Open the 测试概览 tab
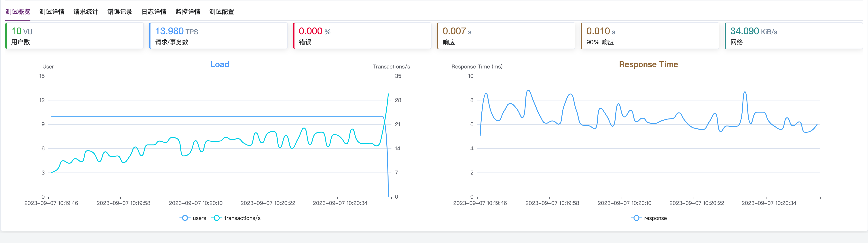 click(x=18, y=12)
